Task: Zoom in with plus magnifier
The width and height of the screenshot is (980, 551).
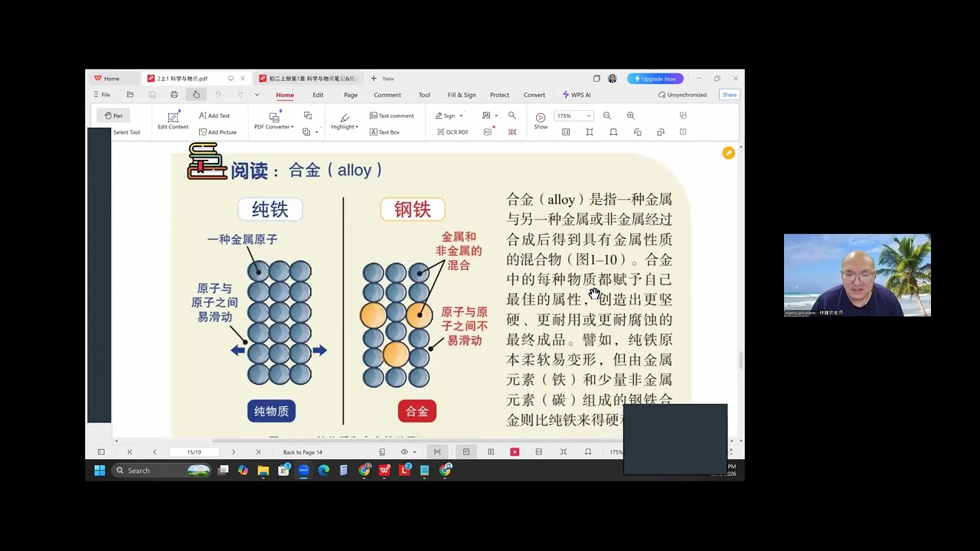Action: 631,116
